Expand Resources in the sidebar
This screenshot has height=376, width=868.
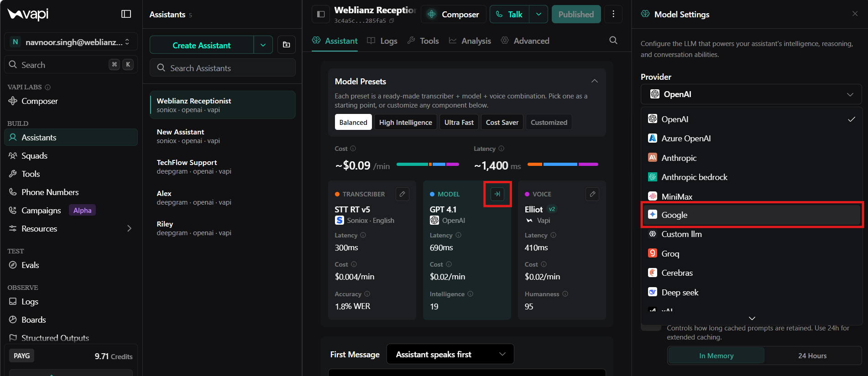[71, 229]
